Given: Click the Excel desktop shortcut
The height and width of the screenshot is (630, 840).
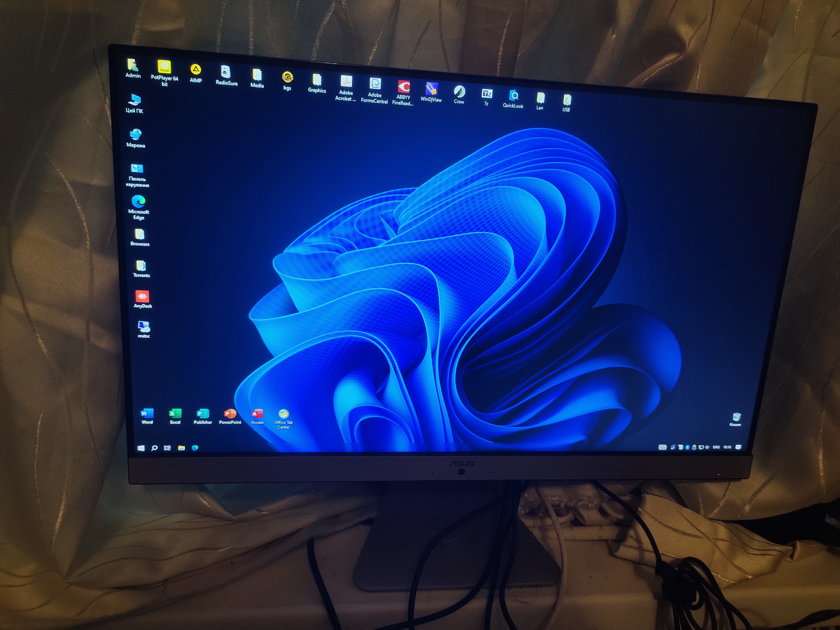Looking at the screenshot, I should [175, 414].
